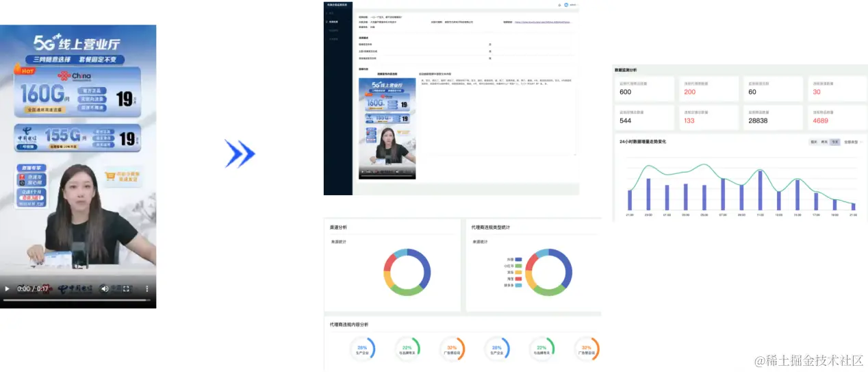Open the 全部类型 dropdown on the trend chart
Viewport: 868px width, 372px height.
point(852,142)
